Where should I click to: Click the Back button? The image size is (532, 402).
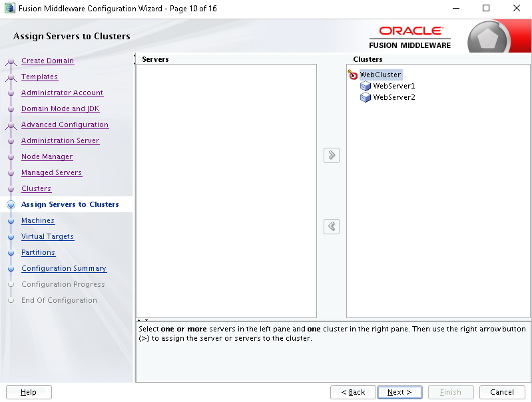pos(353,392)
